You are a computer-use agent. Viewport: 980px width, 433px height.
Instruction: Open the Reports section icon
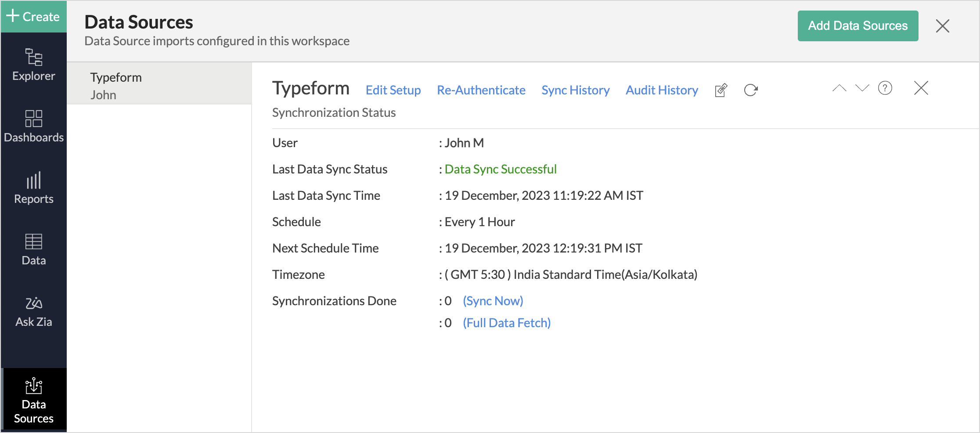[33, 188]
